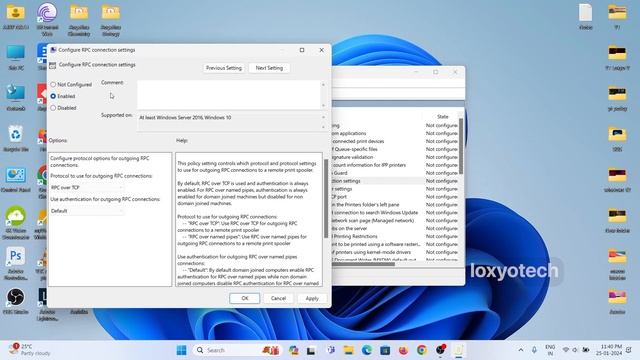Open the Windows Start menu
This screenshot has height=360, width=640.
point(181,350)
